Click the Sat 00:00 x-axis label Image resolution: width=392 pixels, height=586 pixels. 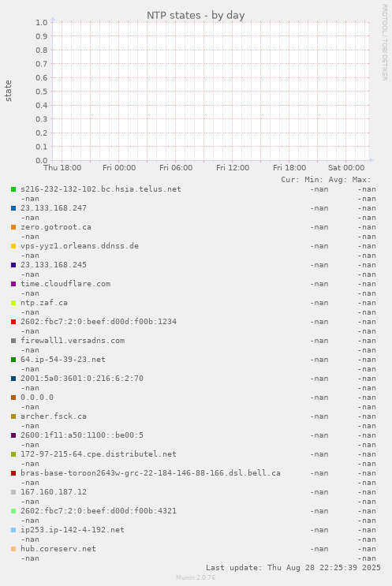(346, 168)
